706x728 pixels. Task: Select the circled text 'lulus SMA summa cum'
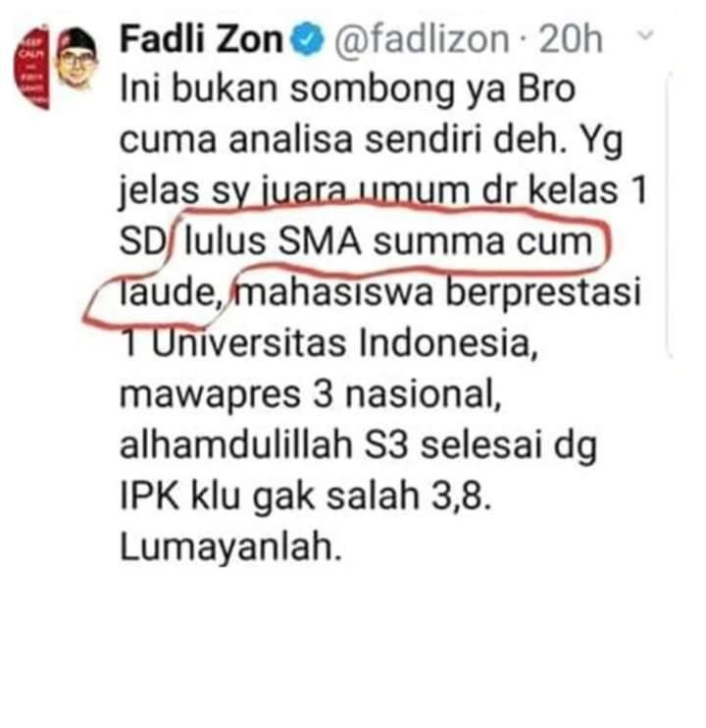(388, 242)
